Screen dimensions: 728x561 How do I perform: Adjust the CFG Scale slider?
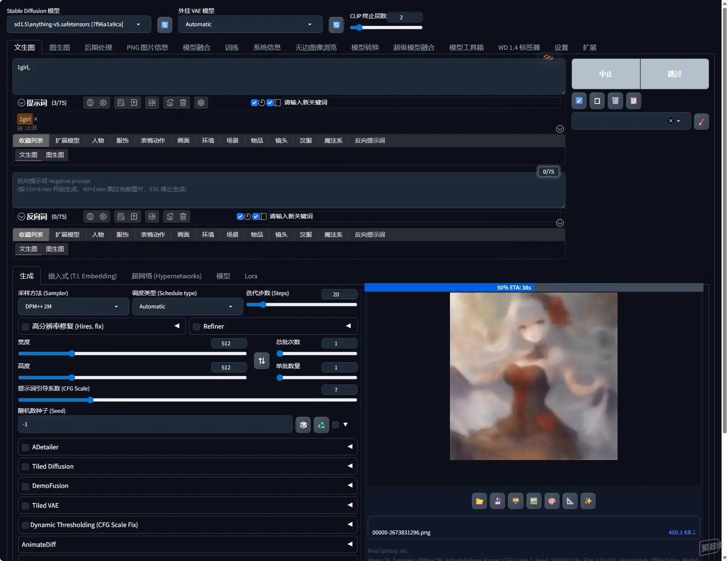(x=187, y=400)
